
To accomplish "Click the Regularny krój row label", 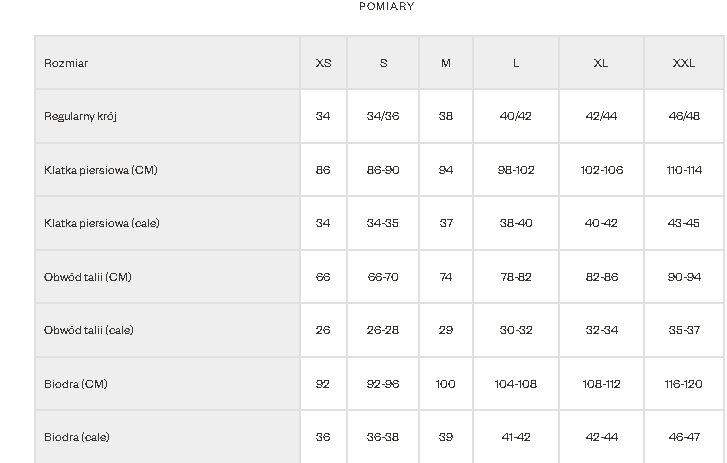I will (x=81, y=116).
